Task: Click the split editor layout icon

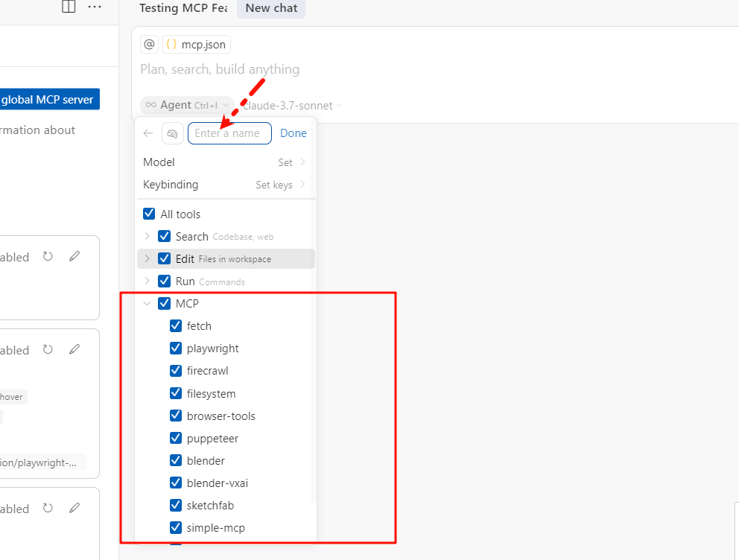Action: point(69,7)
